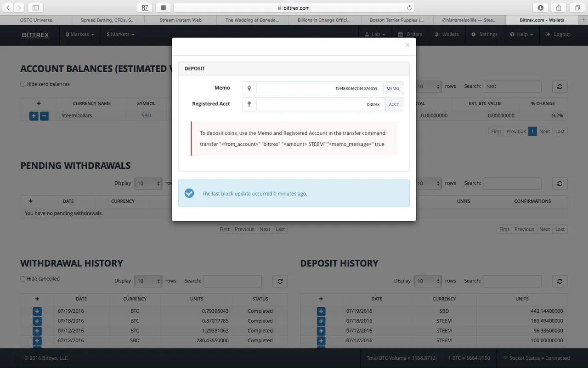Click First page button of account balances
Viewport: 588px width, 368px height.
(496, 132)
